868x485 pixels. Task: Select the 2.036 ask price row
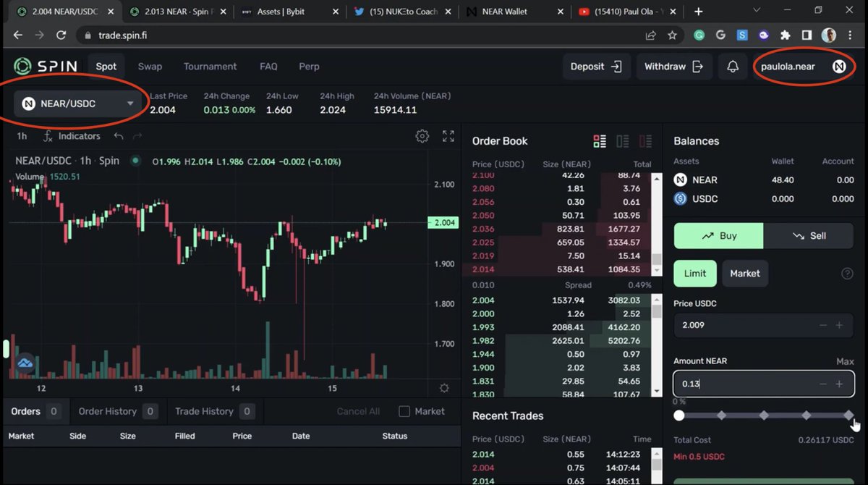click(556, 229)
